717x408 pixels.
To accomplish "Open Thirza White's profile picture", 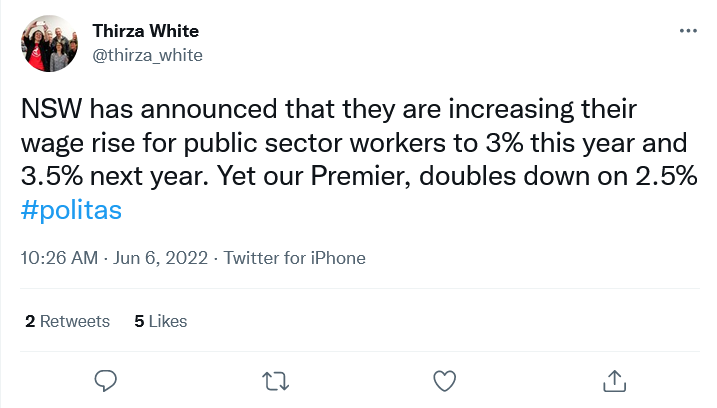I will [49, 43].
